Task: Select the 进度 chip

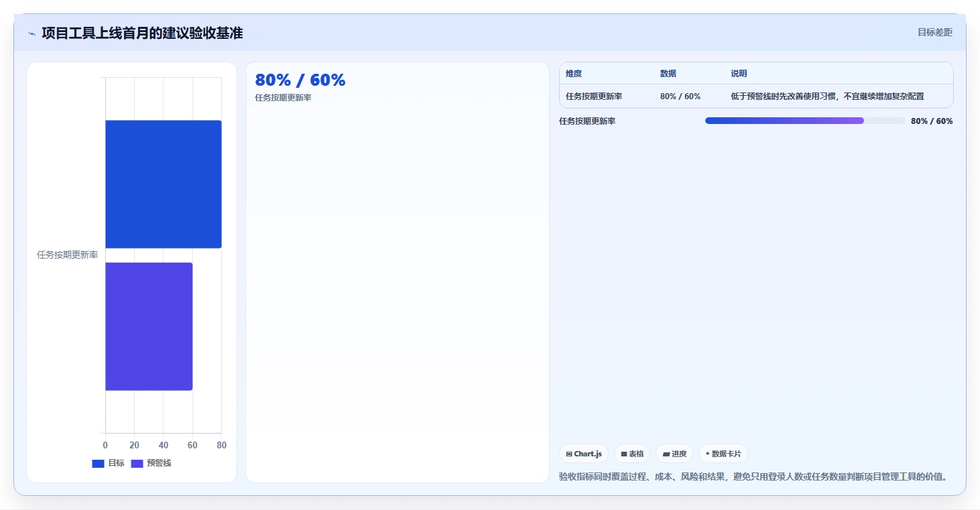Action: 674,454
